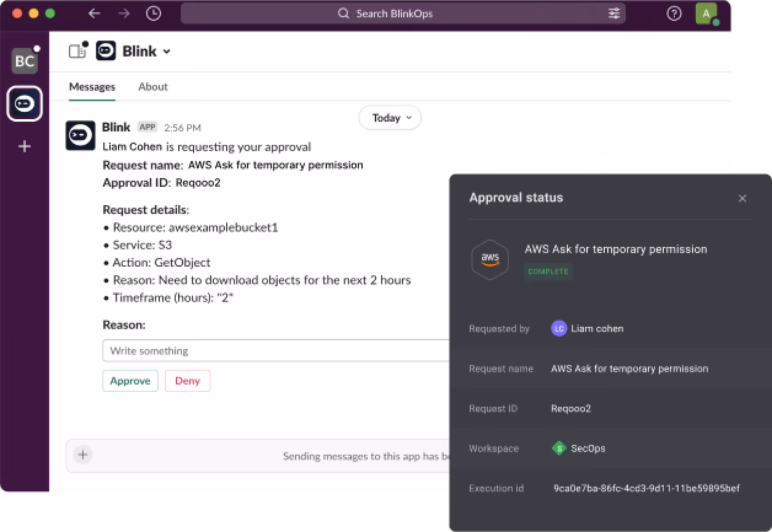Toggle the sidebar panel icon

click(77, 51)
